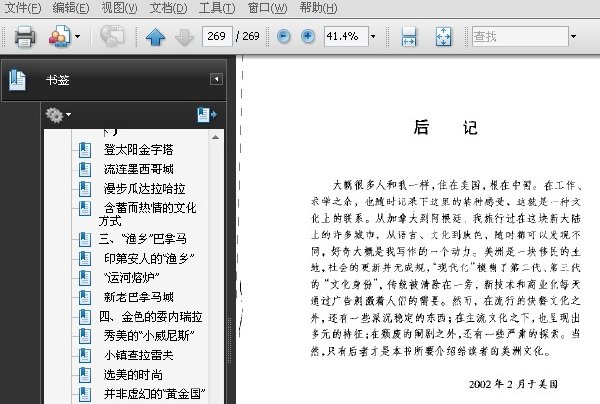Click the zoom percentage field 41.4%
Viewport: 600px width, 404px height.
pos(346,36)
